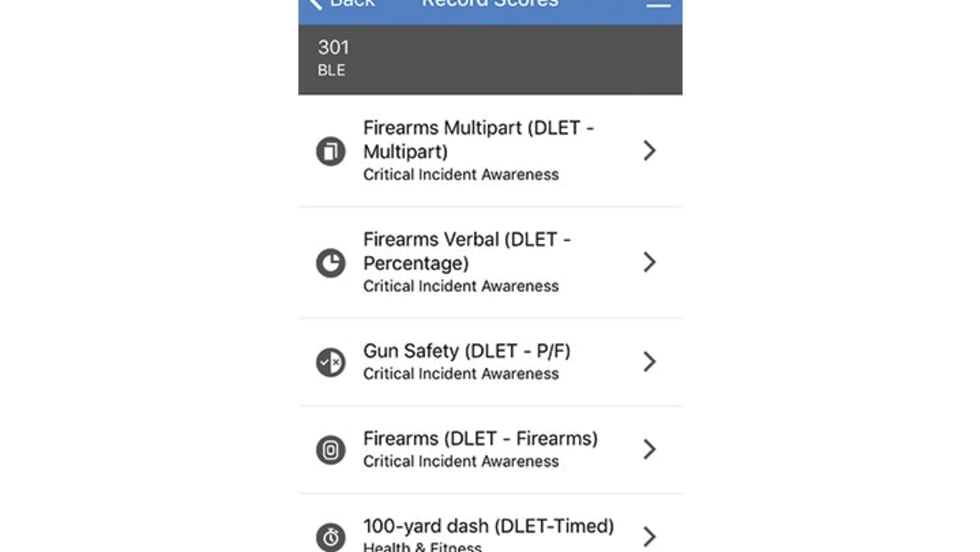
Task: Tap the pass/fail icon beside Gun Safety
Action: [x=331, y=362]
